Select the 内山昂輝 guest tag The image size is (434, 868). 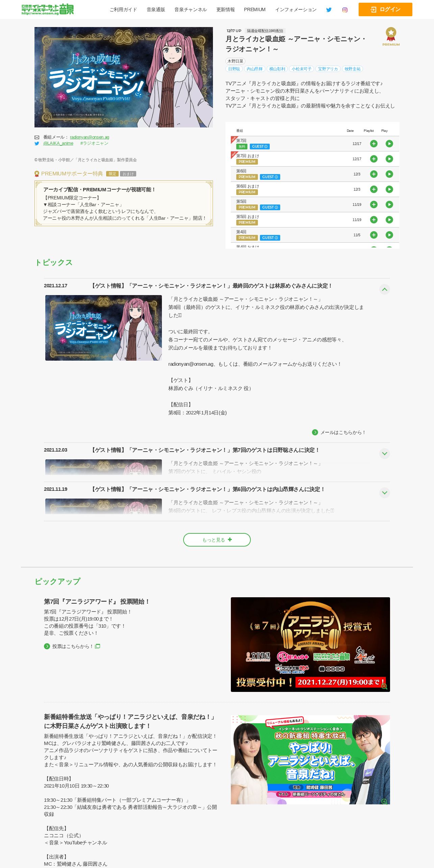(255, 69)
